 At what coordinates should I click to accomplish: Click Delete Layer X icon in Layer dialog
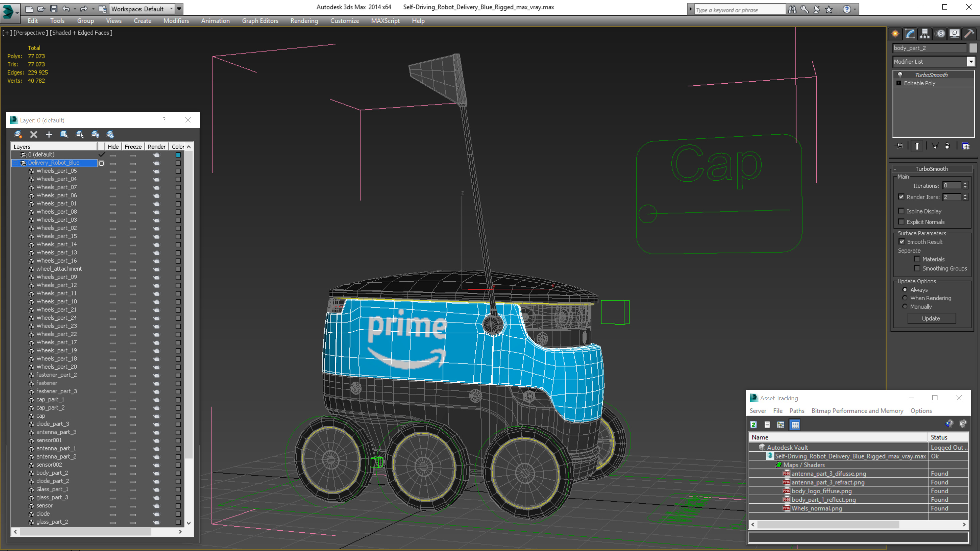33,134
